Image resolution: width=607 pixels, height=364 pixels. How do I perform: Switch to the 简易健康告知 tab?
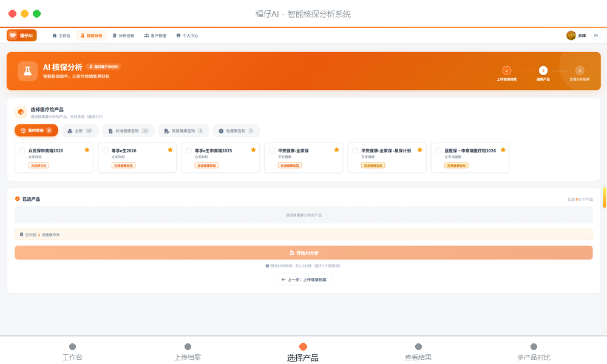click(183, 131)
